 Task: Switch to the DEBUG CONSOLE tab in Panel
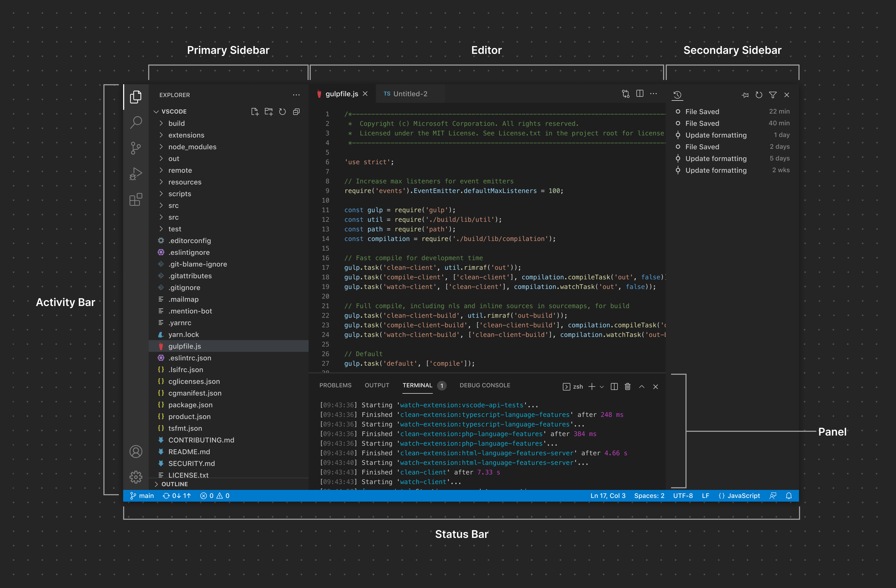tap(485, 385)
